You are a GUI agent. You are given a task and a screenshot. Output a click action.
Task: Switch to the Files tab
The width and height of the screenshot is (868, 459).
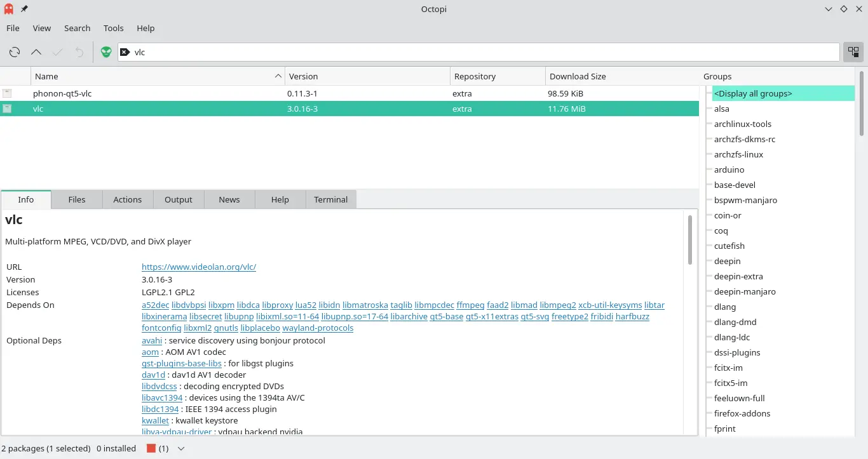[x=77, y=199]
